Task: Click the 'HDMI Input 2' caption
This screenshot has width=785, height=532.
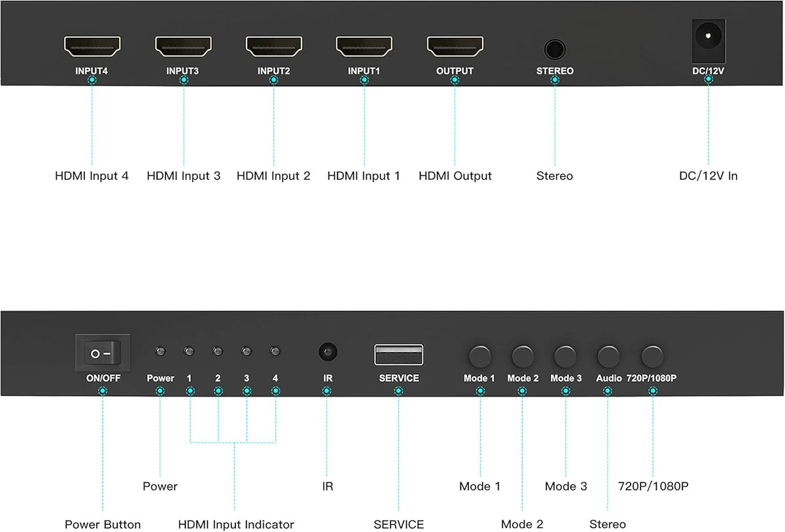Action: [x=273, y=176]
